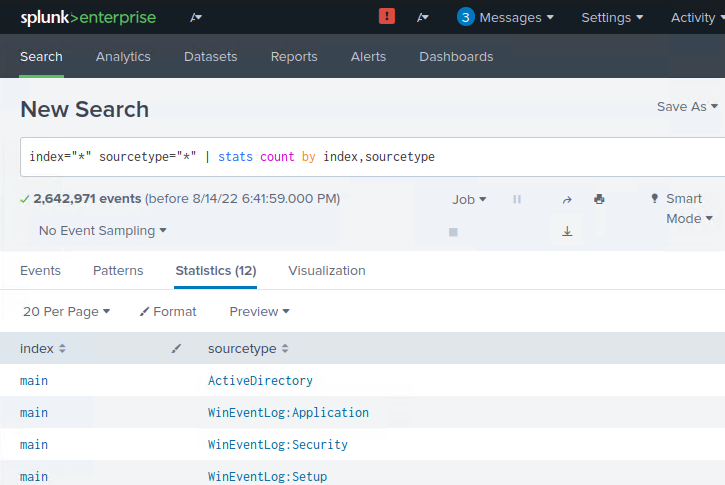Open the Messages menu
Viewport: 725px width, 485px height.
pyautogui.click(x=516, y=18)
